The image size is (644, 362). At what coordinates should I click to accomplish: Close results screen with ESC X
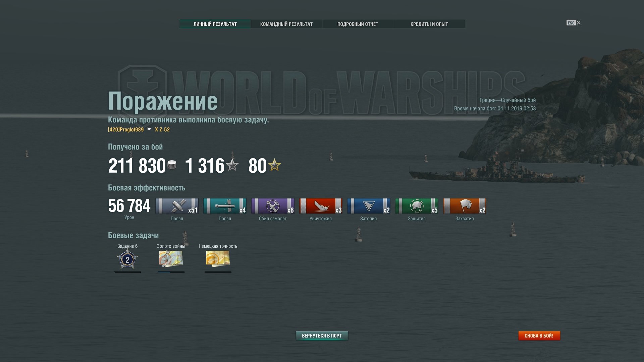pyautogui.click(x=574, y=23)
